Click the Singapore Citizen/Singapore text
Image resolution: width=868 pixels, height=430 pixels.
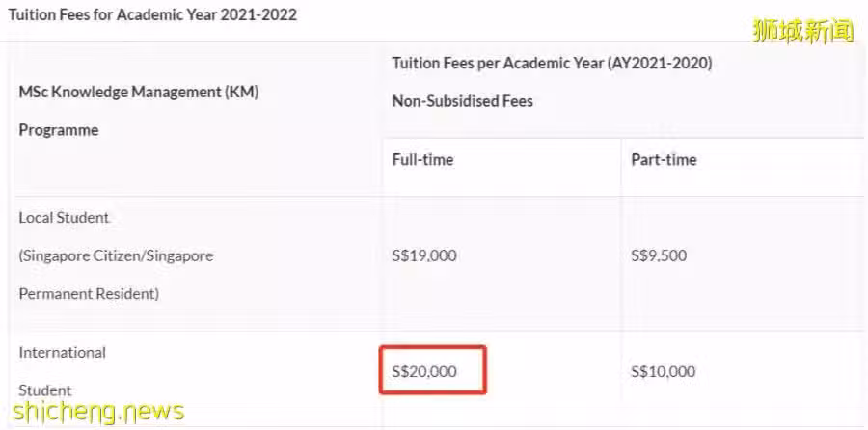pos(117,255)
